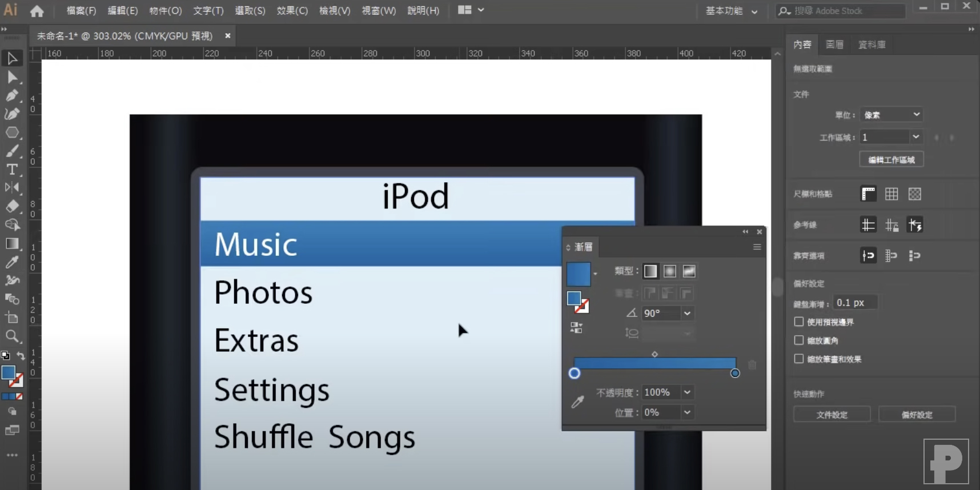Enable 使用預視邊界 checkbox
Image resolution: width=980 pixels, height=490 pixels.
click(x=799, y=322)
